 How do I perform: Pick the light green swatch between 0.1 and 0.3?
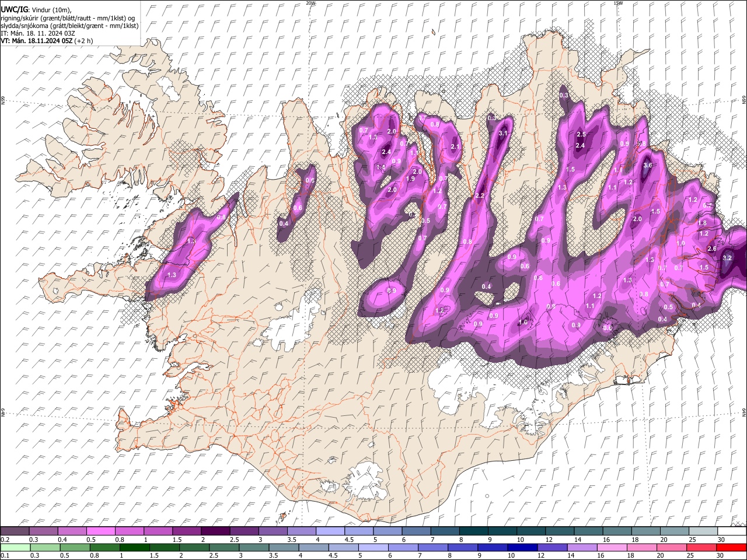coord(15,548)
